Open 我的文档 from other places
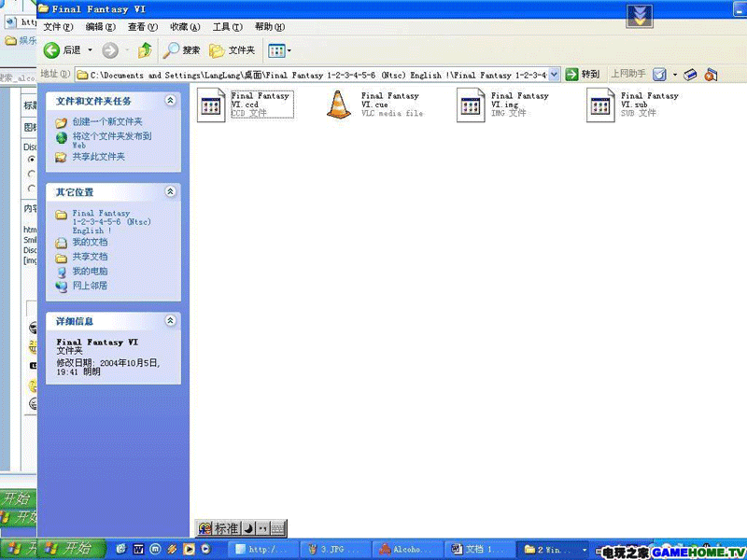This screenshot has height=560, width=747. (90, 243)
